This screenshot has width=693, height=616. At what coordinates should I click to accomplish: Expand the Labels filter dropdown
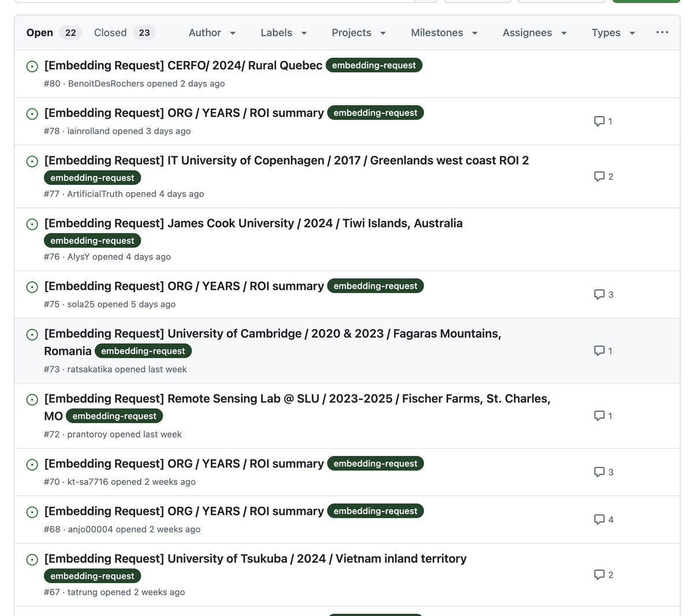[x=284, y=33]
